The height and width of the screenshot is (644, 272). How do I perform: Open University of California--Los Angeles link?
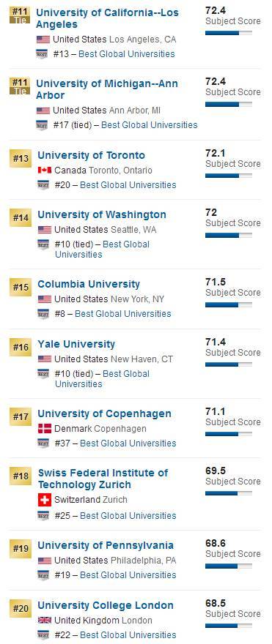pos(107,18)
